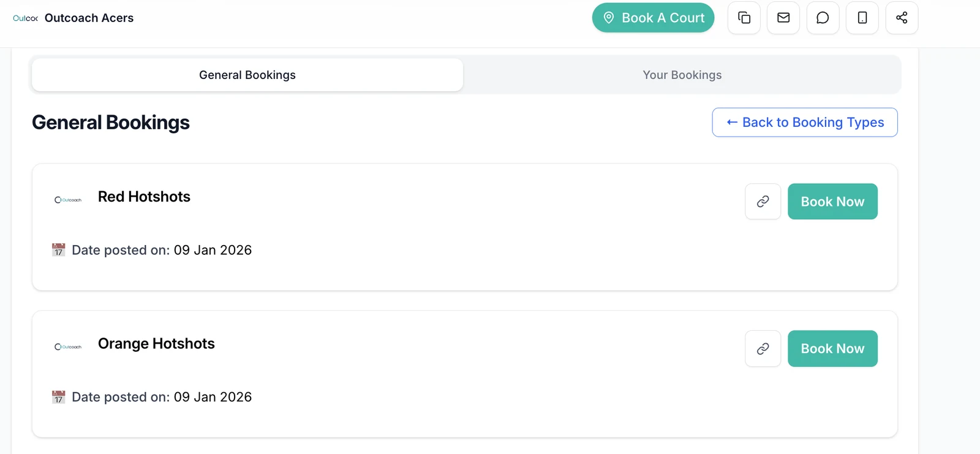980x454 pixels.
Task: Click the Book A Court button
Action: pos(653,18)
